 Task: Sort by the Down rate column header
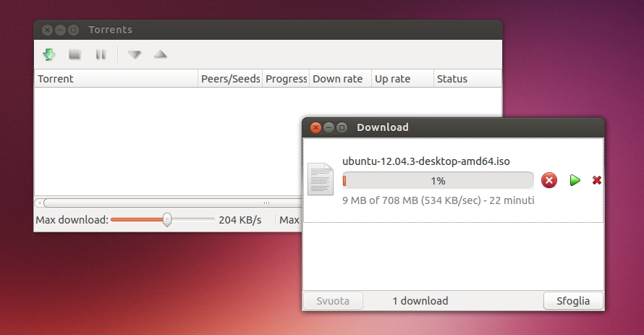[x=341, y=78]
